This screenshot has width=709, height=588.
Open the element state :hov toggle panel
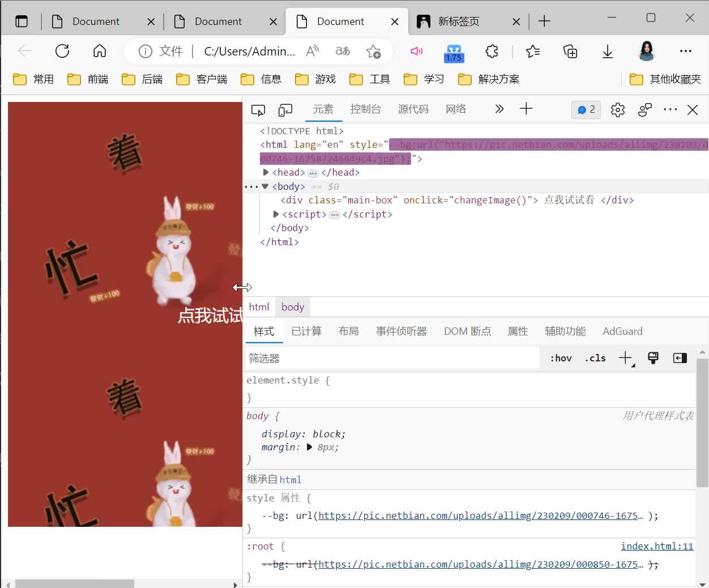point(560,358)
